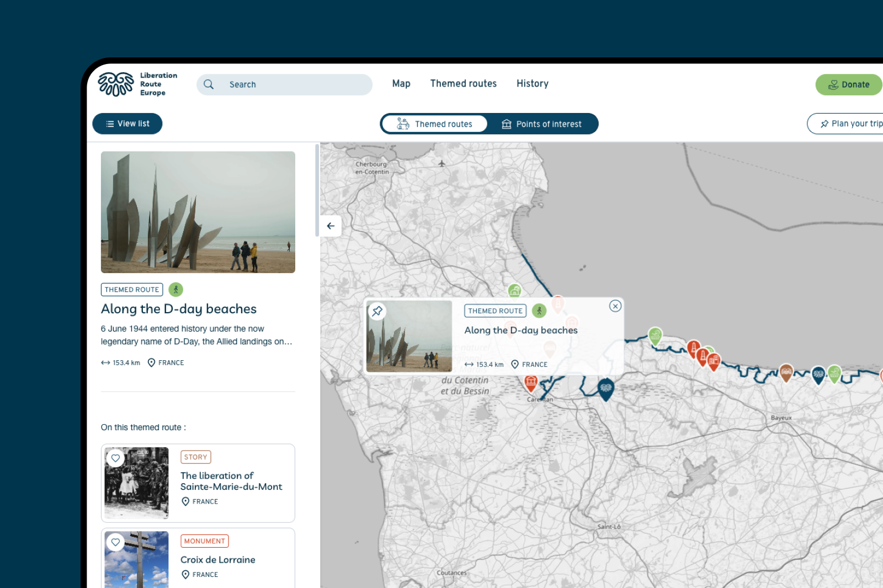The image size is (883, 588).
Task: Click the Donate button
Action: pos(849,84)
